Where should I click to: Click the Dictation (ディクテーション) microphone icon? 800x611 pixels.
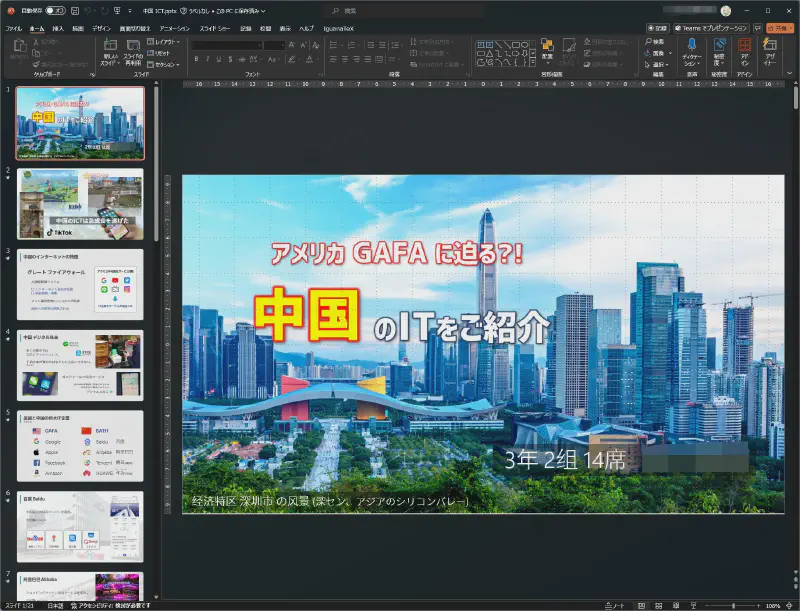(x=692, y=46)
